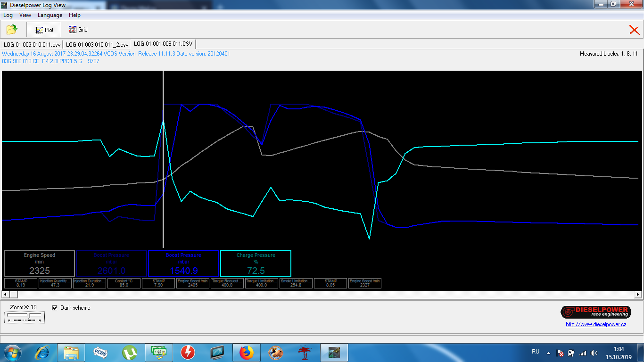Open the Language menu
The image size is (644, 362).
tap(50, 15)
